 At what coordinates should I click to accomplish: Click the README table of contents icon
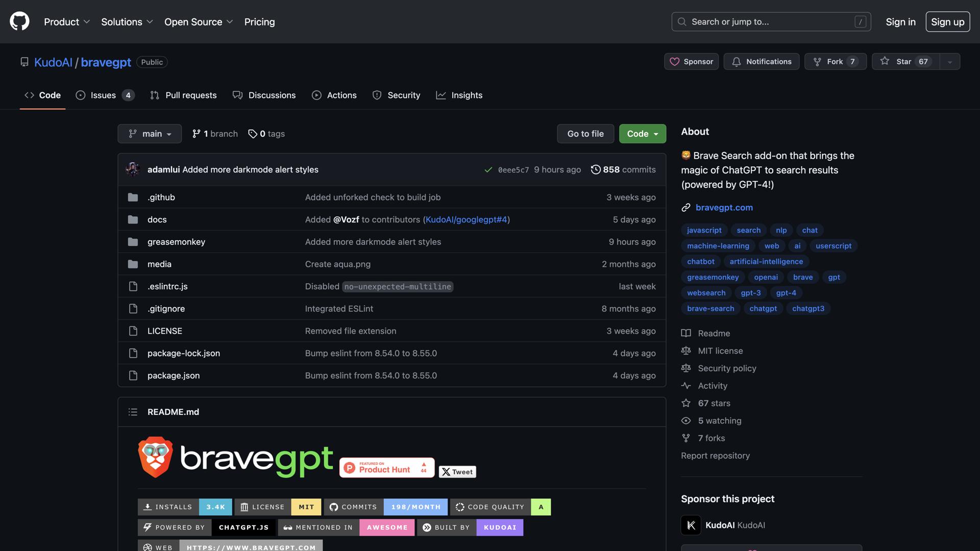133,412
